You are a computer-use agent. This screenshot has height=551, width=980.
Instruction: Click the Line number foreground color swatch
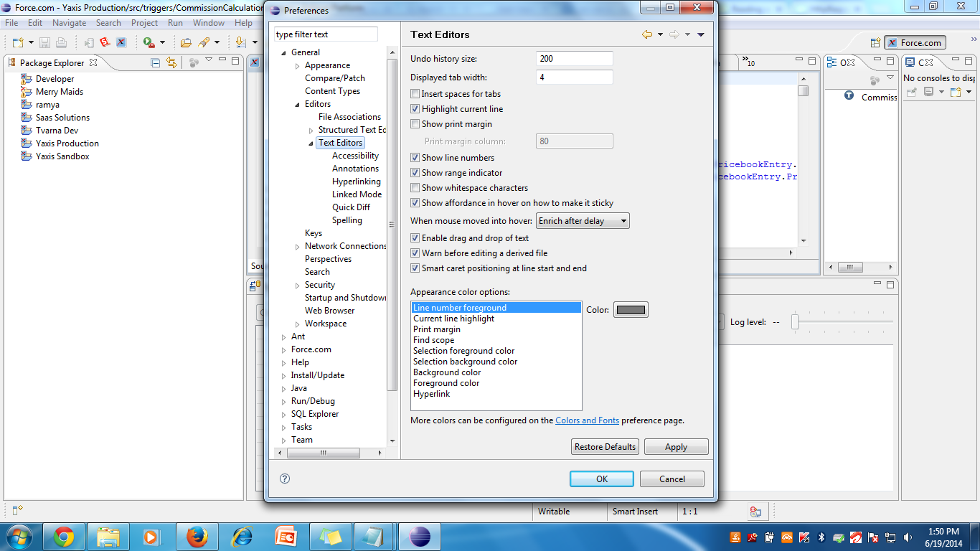630,309
